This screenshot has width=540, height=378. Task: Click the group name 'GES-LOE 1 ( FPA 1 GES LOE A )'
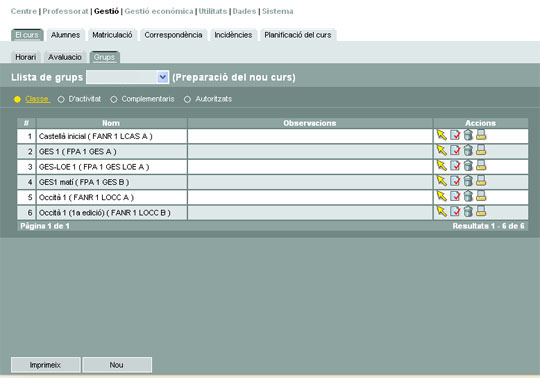click(94, 167)
